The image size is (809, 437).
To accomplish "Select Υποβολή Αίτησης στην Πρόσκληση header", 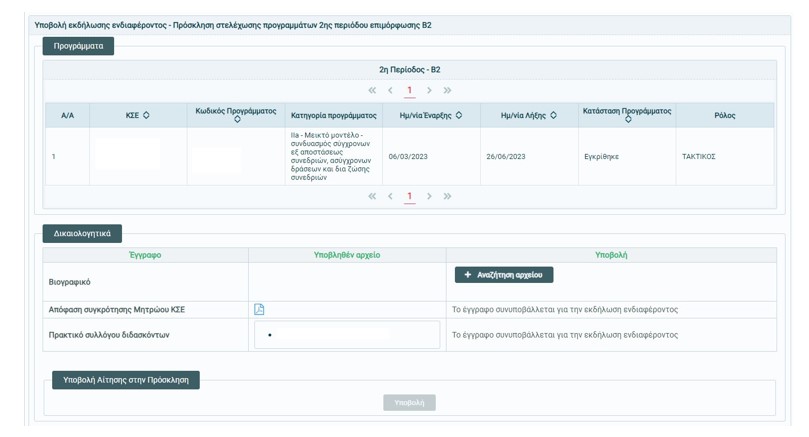I will click(126, 380).
